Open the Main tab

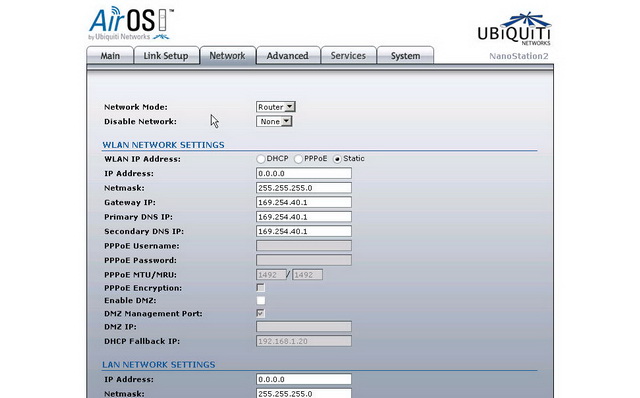click(110, 56)
